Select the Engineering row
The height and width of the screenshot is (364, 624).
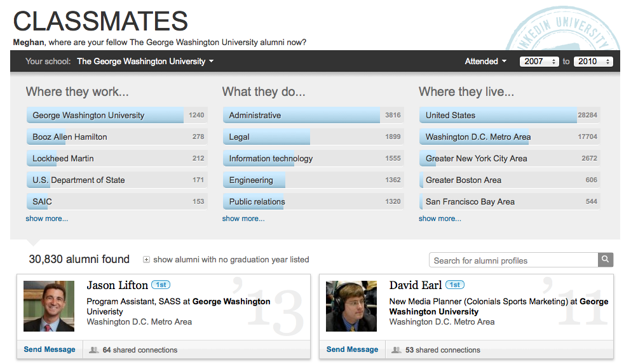point(314,180)
